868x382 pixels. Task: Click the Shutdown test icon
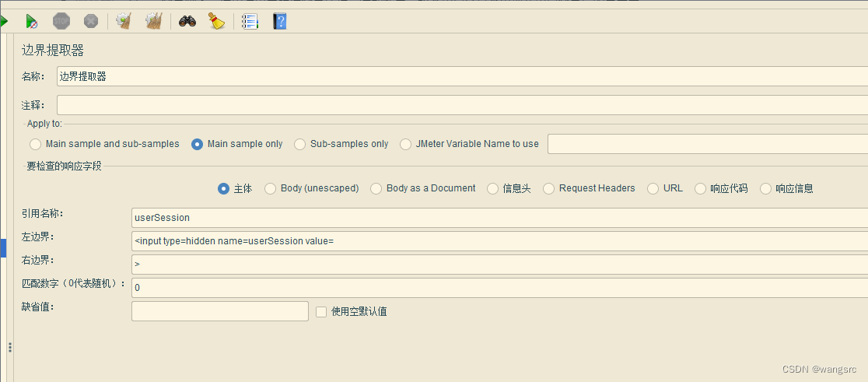[x=91, y=22]
